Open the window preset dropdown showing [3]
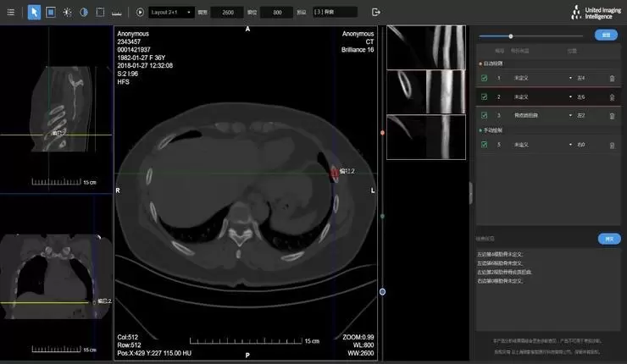The width and height of the screenshot is (627, 364). point(335,13)
